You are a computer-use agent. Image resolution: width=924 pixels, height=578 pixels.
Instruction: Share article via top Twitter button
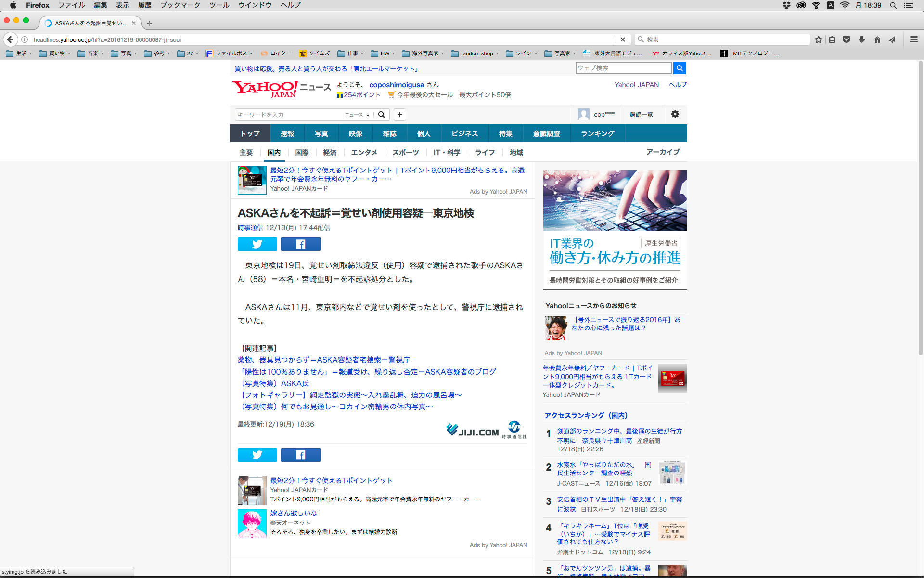pyautogui.click(x=257, y=244)
